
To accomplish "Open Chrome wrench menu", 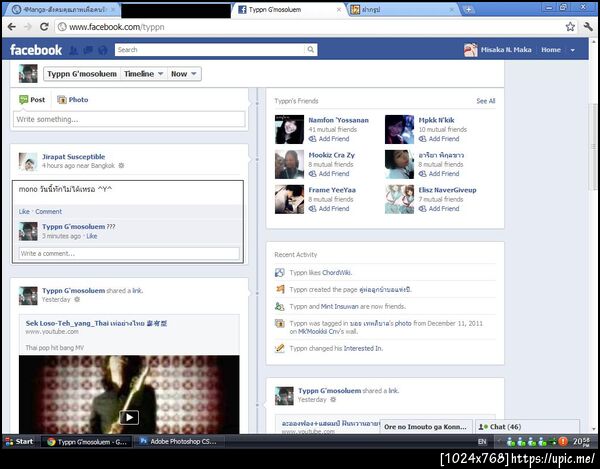I will coord(588,27).
